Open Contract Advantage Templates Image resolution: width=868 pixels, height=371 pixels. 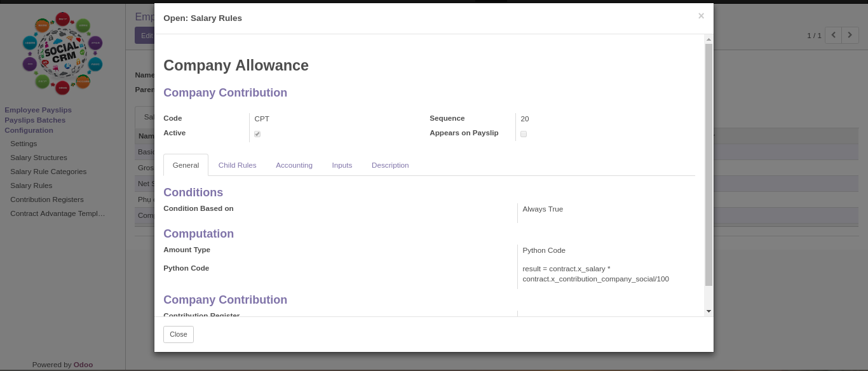(x=57, y=213)
